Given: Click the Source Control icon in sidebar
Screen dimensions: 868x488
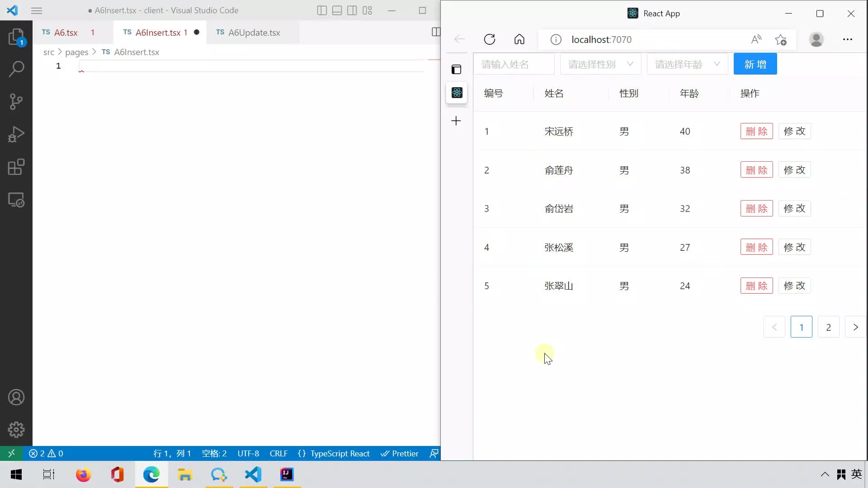Looking at the screenshot, I should click(16, 101).
